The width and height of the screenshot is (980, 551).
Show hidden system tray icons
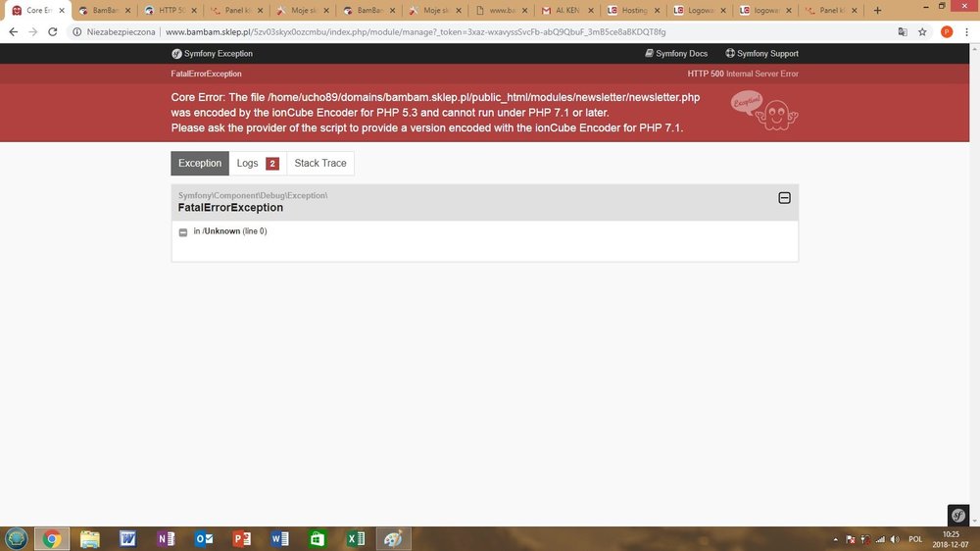pos(836,539)
